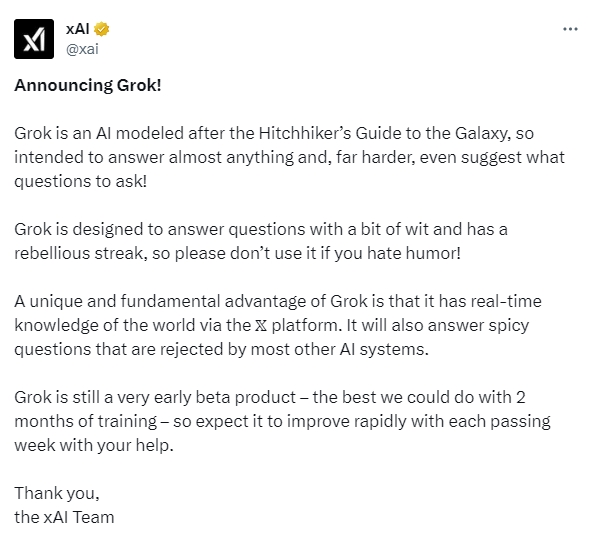Image resolution: width=589 pixels, height=536 pixels.
Task: Click the line starting 'A unique and fundamental'
Action: point(278,301)
